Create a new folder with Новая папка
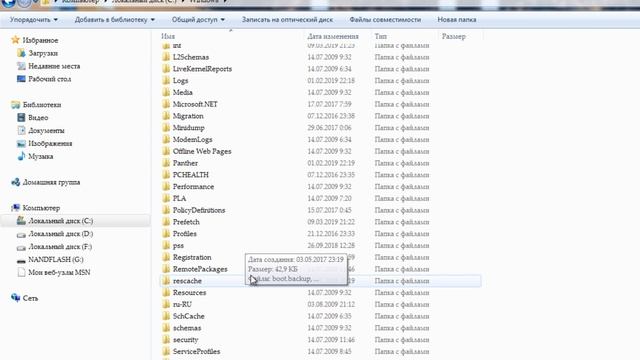This screenshot has width=640, height=360. [457, 20]
